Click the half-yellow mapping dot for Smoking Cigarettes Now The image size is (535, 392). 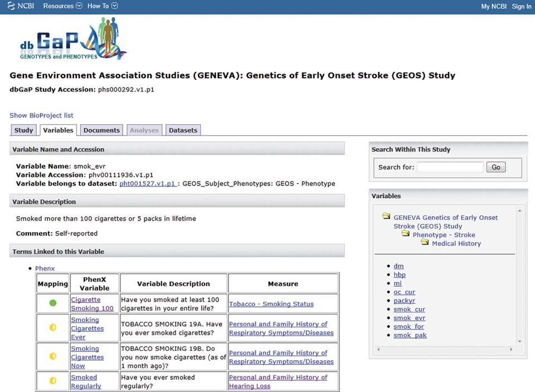click(x=53, y=356)
